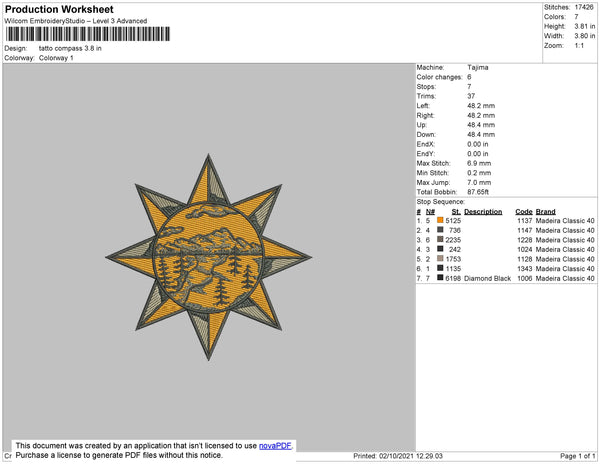Click the Zoom value 1:1

pyautogui.click(x=579, y=46)
